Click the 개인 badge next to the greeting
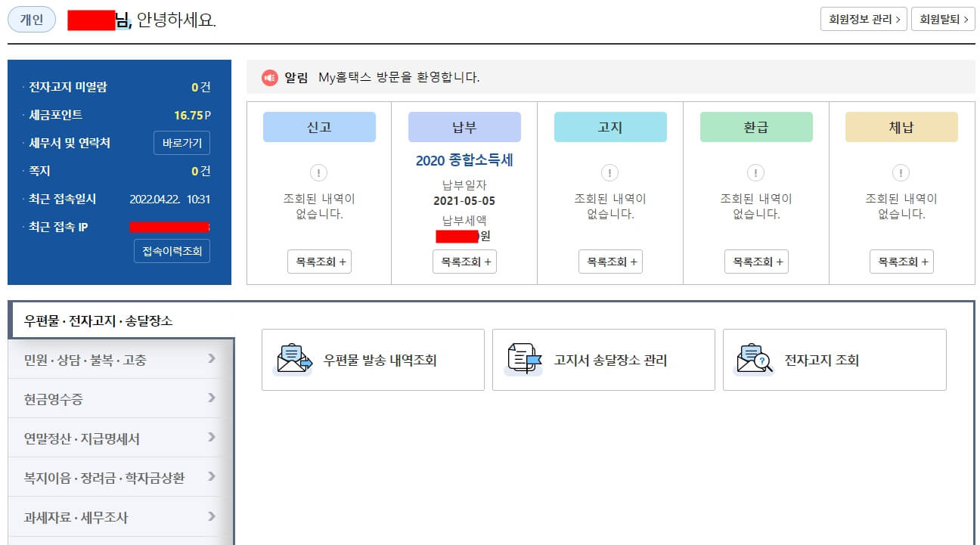 pos(31,20)
